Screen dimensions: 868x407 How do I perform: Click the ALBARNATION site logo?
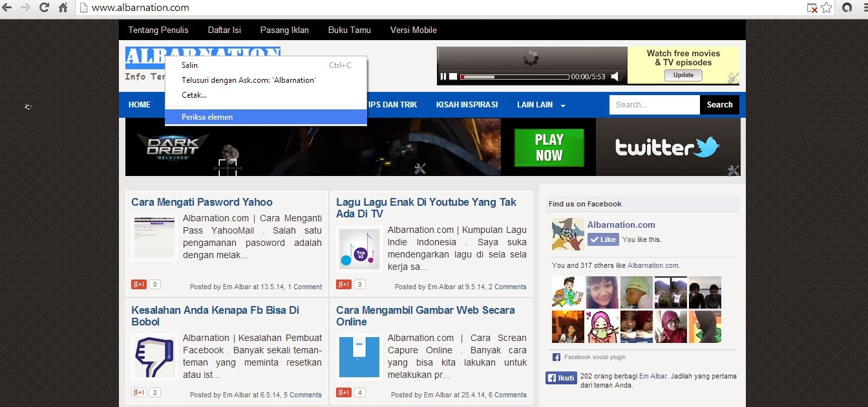[203, 58]
